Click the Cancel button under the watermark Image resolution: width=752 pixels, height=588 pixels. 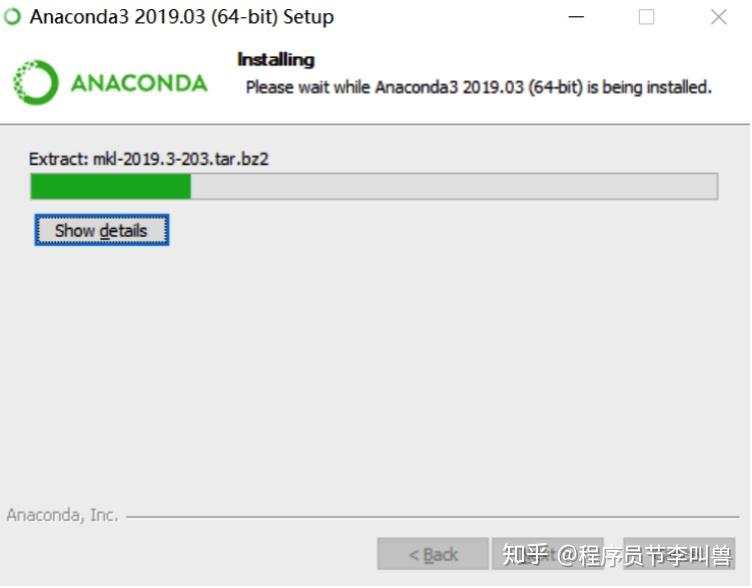tap(679, 554)
